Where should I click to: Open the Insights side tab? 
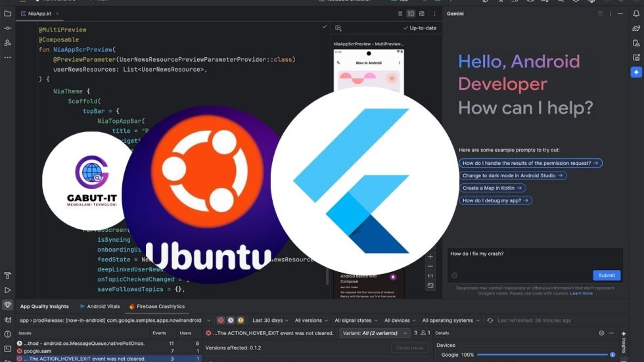click(624, 341)
